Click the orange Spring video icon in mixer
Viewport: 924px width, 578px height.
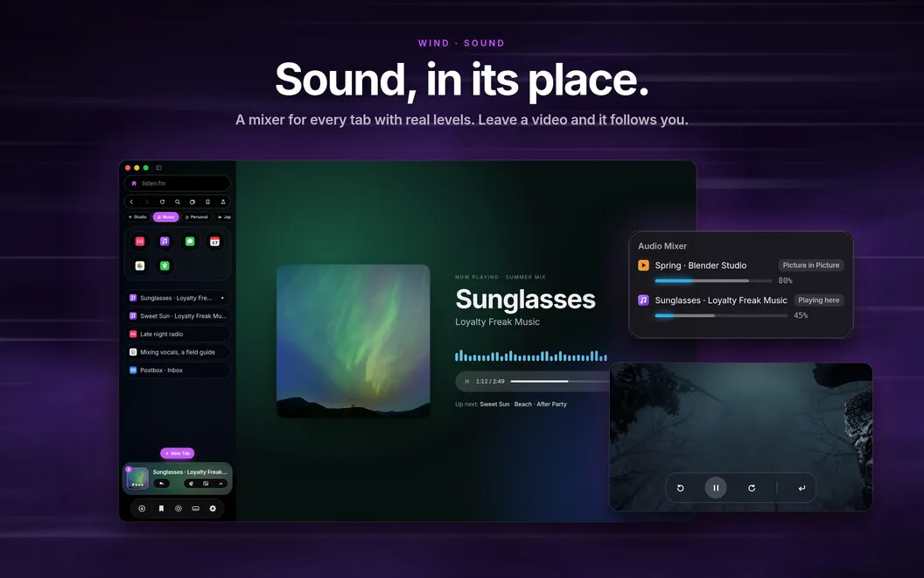click(x=643, y=265)
